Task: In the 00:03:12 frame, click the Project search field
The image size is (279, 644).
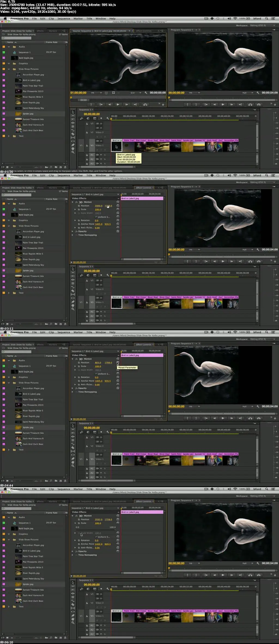Action: point(16,195)
